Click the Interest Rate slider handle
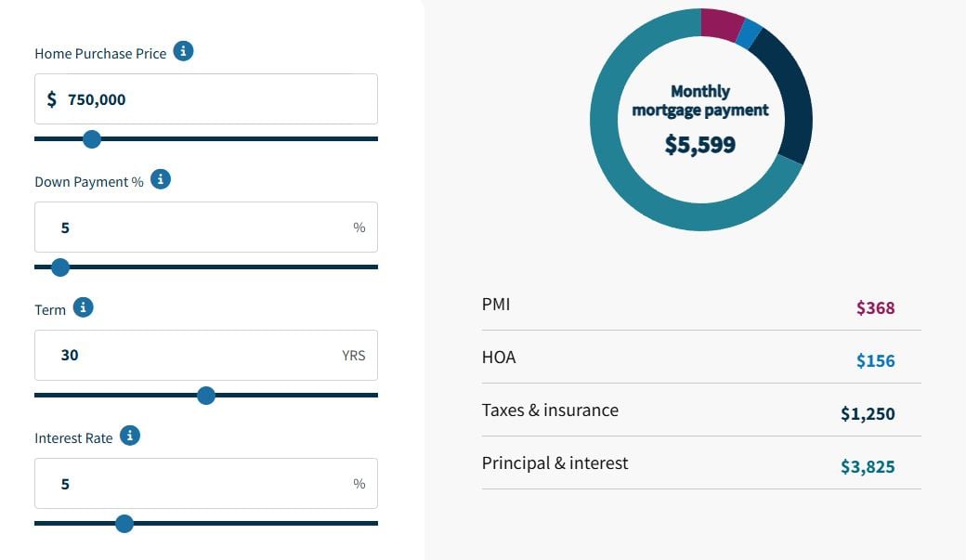 [x=124, y=524]
